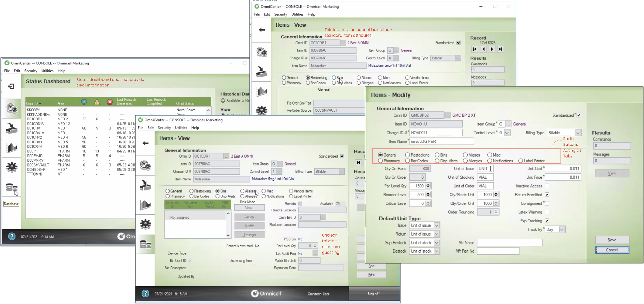The height and width of the screenshot is (304, 644).
Task: Open Billing Type dropdown in Items - Modify
Action: [578, 133]
